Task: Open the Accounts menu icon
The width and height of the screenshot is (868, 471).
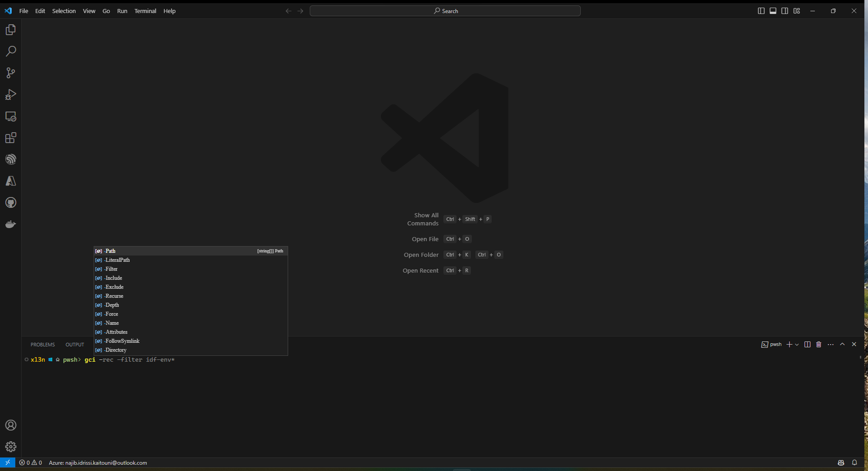Action: pos(11,425)
